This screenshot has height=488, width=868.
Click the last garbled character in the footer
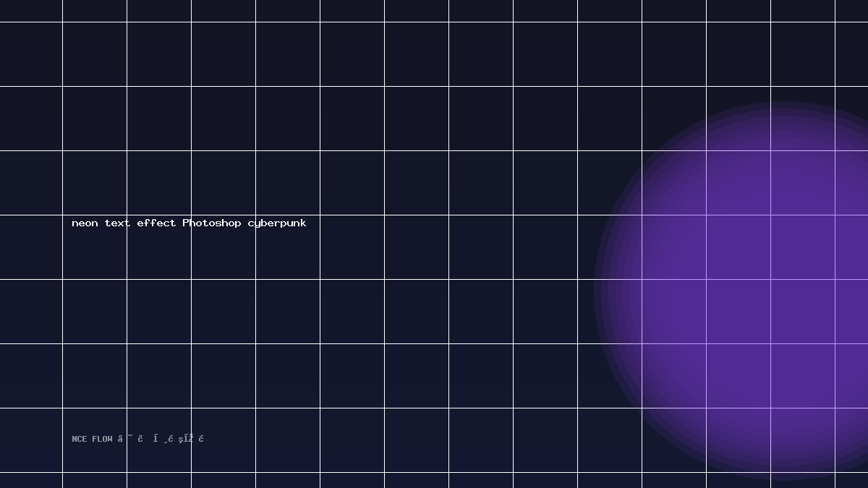pos(202,439)
